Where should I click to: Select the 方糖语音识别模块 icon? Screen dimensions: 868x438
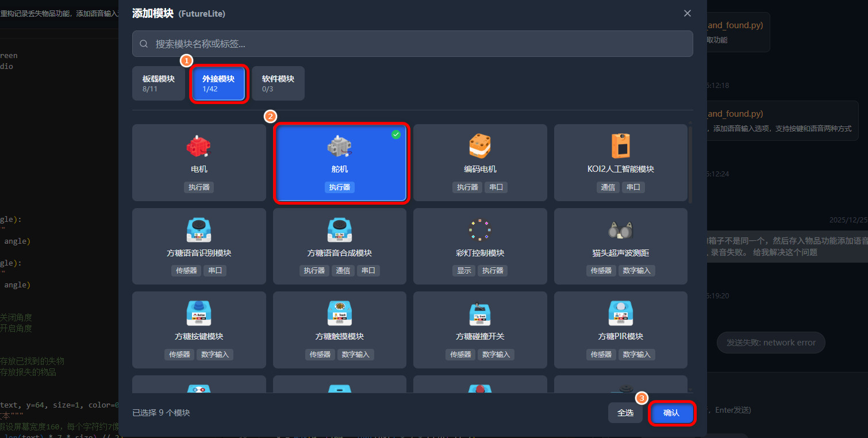click(x=199, y=230)
